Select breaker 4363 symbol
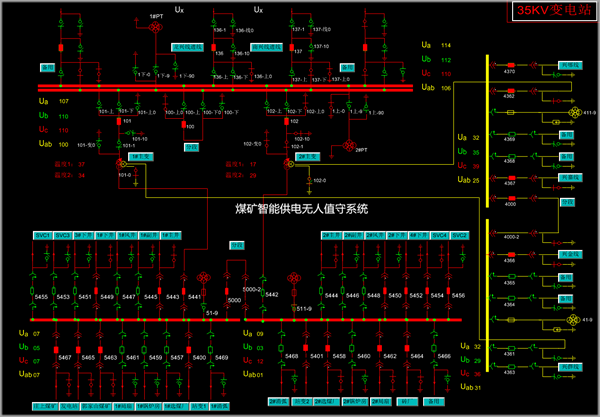This screenshot has width=600, height=417. point(511,366)
